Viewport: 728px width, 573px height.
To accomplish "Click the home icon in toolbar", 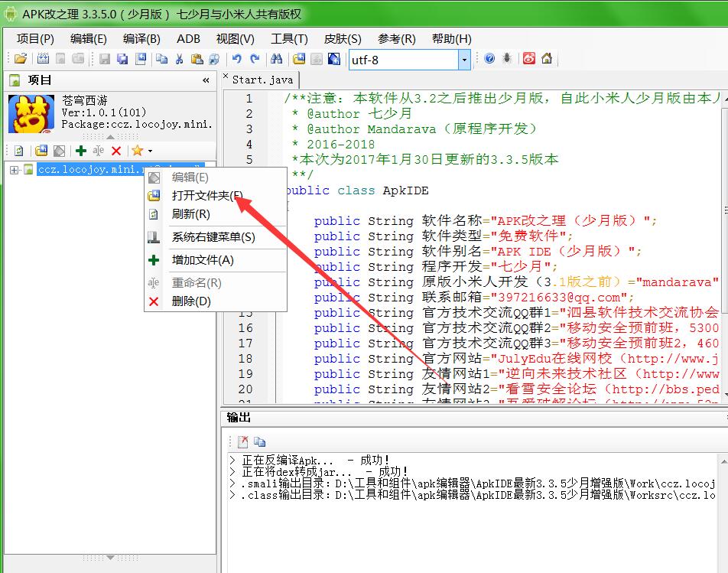I will pos(546,59).
